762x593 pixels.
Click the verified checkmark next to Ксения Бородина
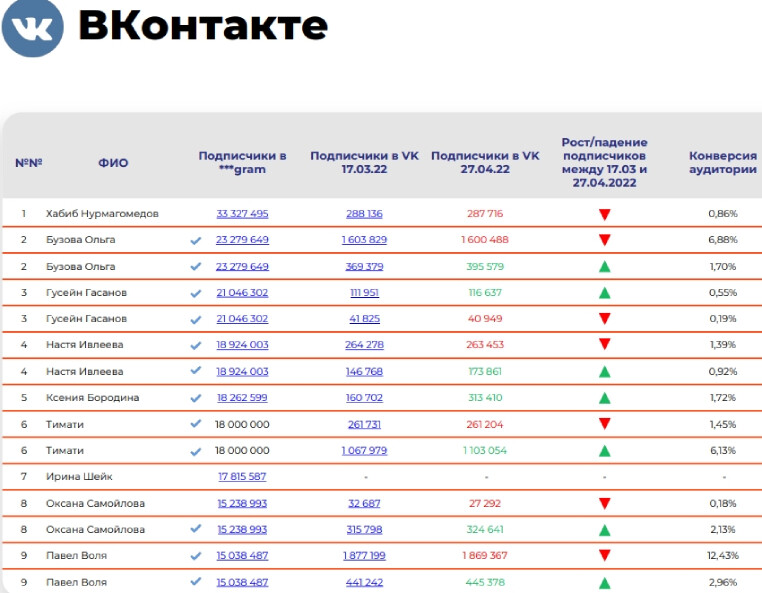196,398
